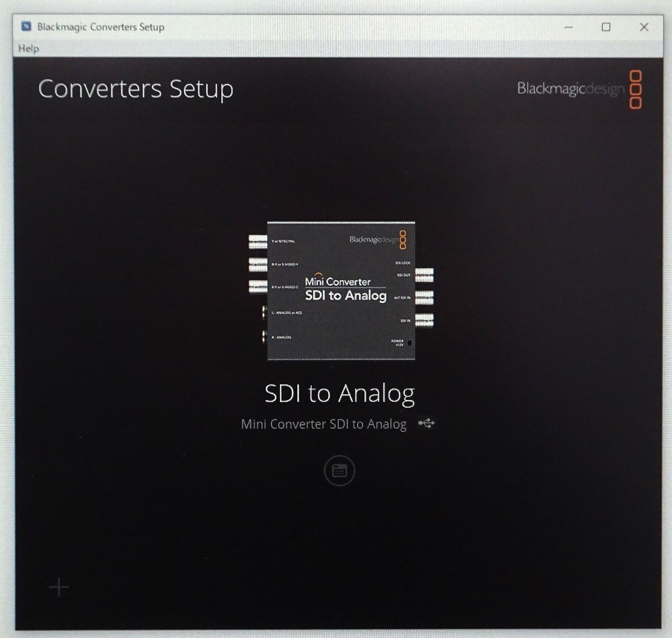The height and width of the screenshot is (638, 672).
Task: Click the L analog audio jack on the device
Action: pos(264,313)
